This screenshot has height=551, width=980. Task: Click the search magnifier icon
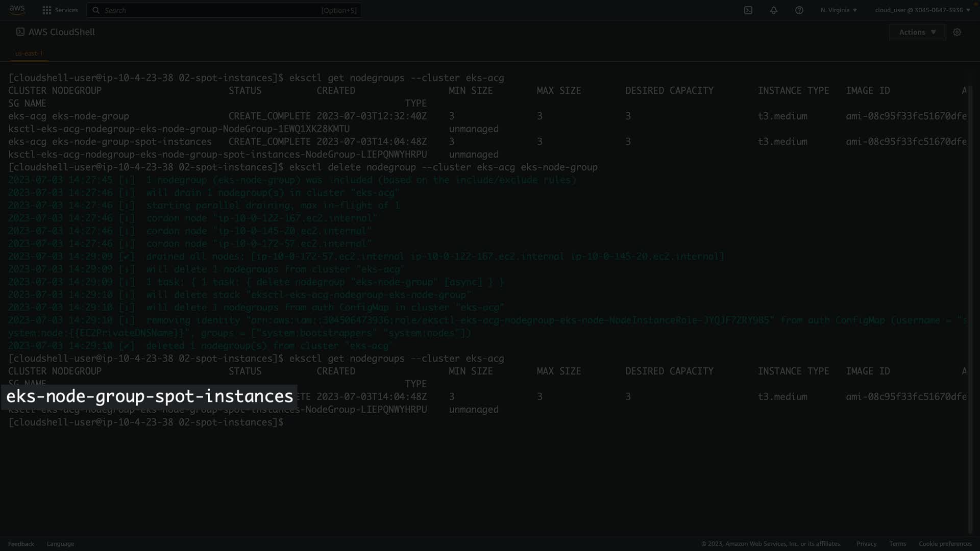pyautogui.click(x=96, y=10)
